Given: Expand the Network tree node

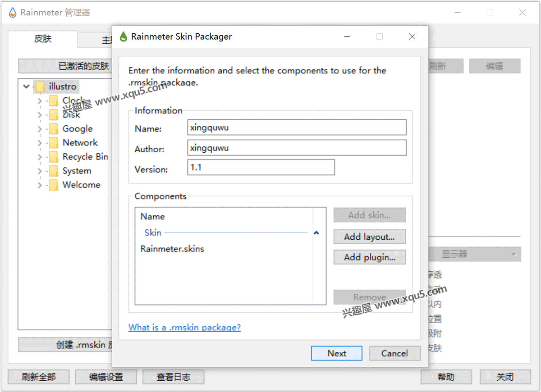Looking at the screenshot, I should coord(40,143).
